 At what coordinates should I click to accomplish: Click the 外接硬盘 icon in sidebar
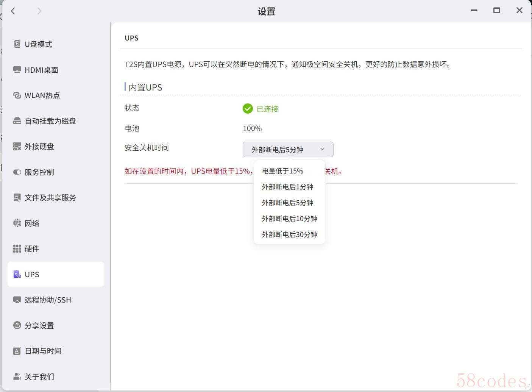17,147
